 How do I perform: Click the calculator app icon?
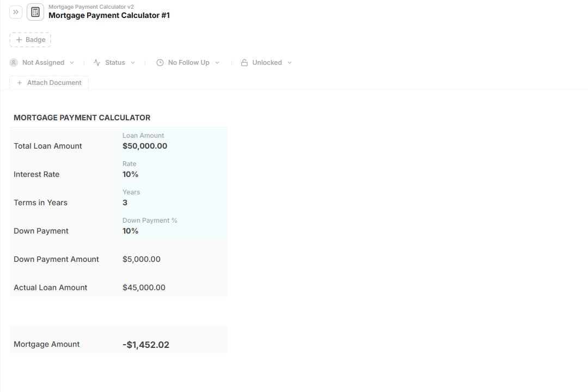pyautogui.click(x=35, y=12)
